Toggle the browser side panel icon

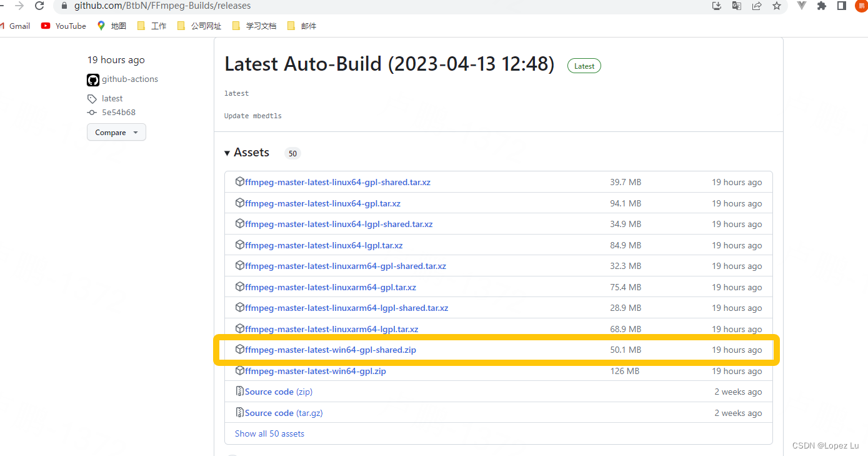[842, 6]
